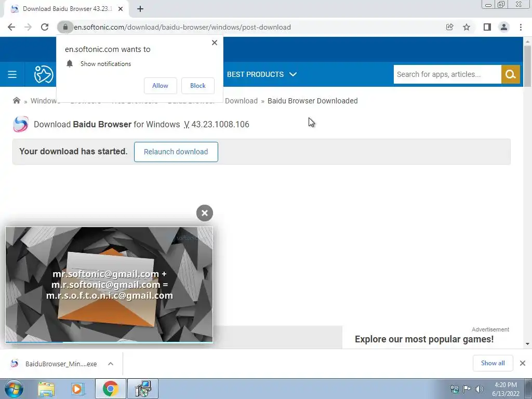532x399 pixels.
Task: Open Windows Start menu
Action: click(14, 389)
